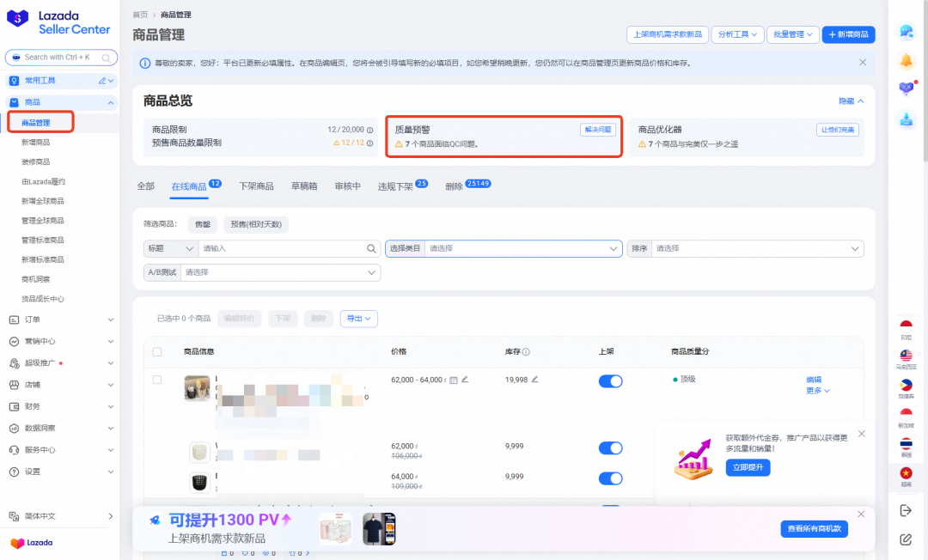
Task: Click the calendar icon beside price range
Action: [454, 380]
